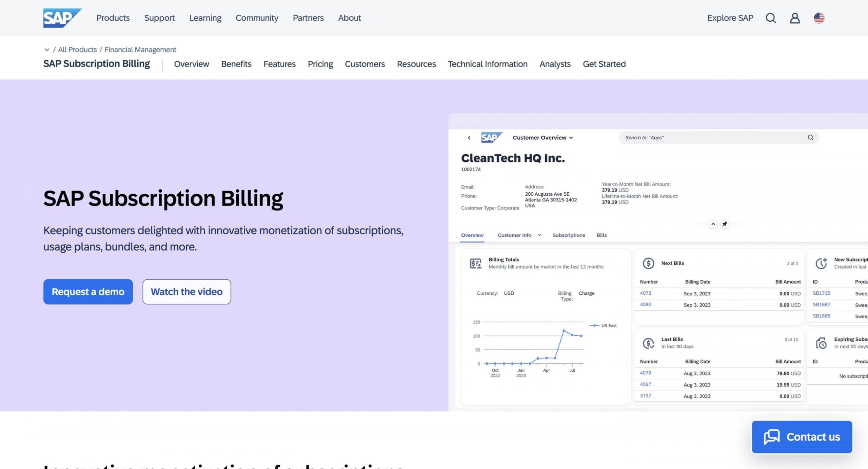The height and width of the screenshot is (469, 868).
Task: Click the Next Bills dollar icon
Action: [x=648, y=263]
